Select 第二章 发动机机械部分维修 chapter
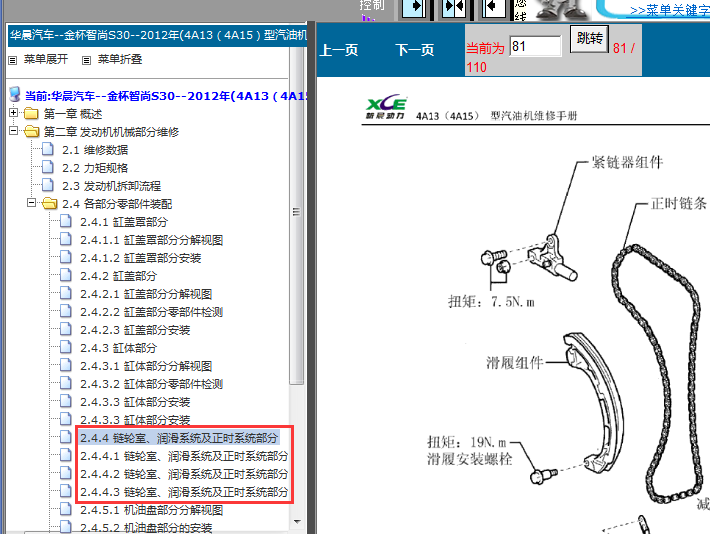The width and height of the screenshot is (710, 534). point(111,132)
